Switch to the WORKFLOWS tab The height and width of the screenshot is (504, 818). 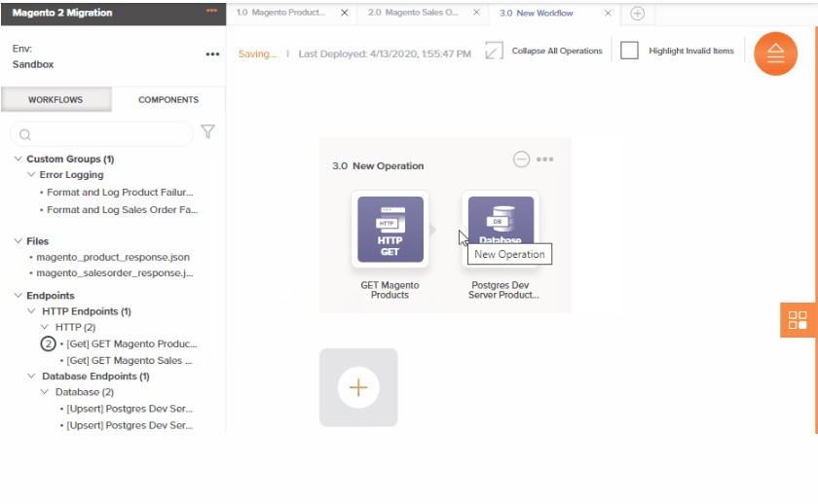[56, 99]
